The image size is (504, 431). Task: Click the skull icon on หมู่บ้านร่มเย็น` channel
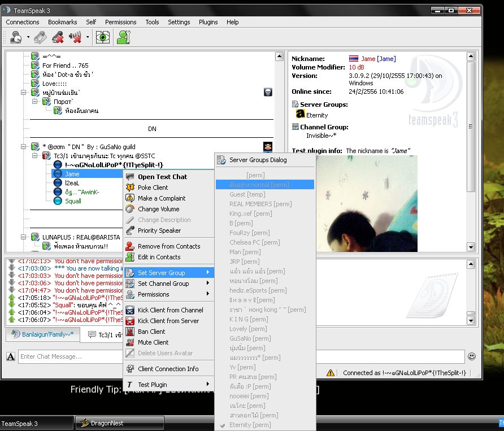click(268, 92)
